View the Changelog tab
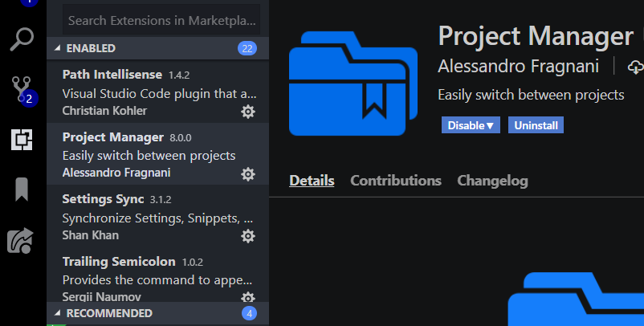The height and width of the screenshot is (326, 644). click(492, 181)
